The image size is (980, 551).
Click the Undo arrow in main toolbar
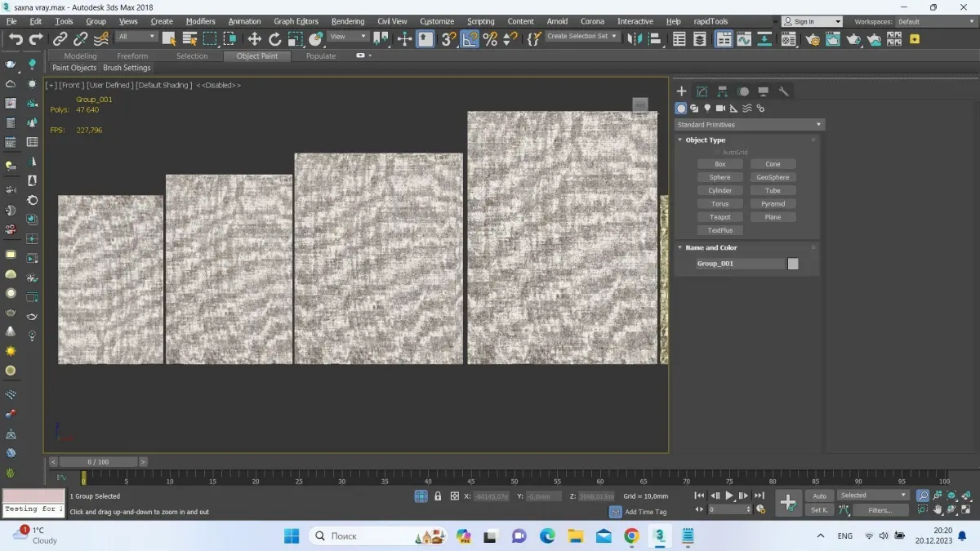(x=16, y=38)
